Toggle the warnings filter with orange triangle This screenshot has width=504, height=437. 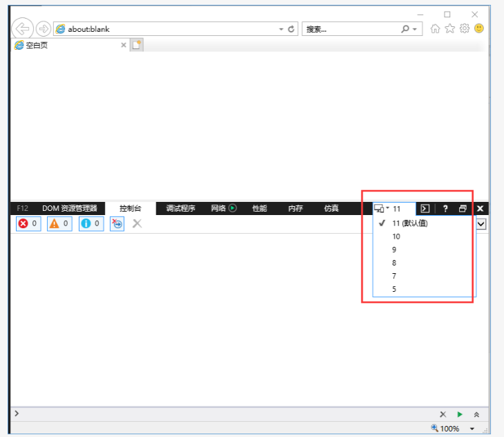point(59,223)
